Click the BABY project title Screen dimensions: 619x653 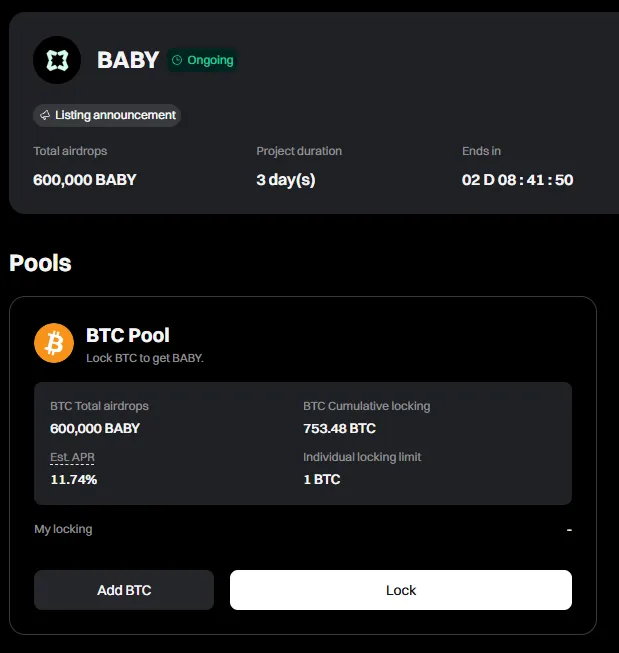128,60
